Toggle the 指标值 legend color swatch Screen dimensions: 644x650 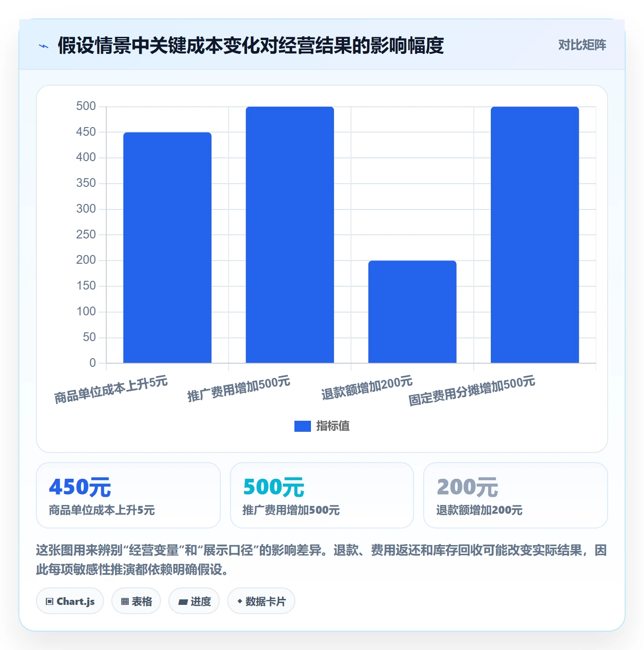pos(303,426)
